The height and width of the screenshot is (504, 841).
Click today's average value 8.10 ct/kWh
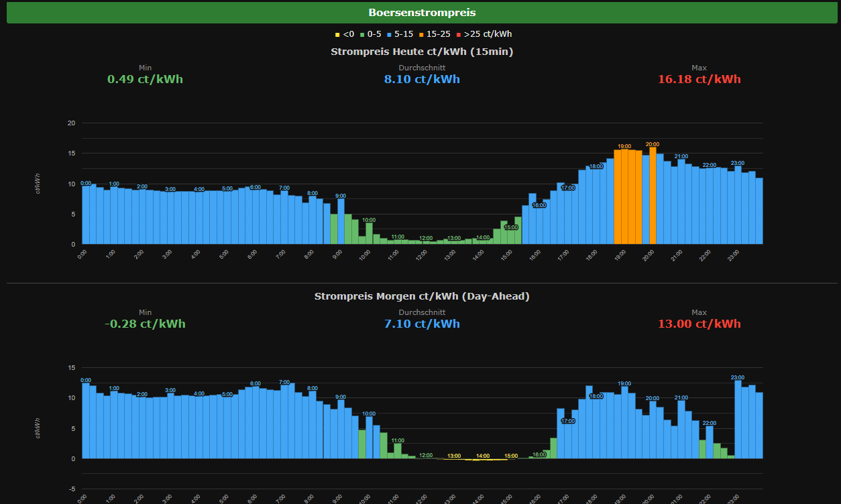(422, 79)
